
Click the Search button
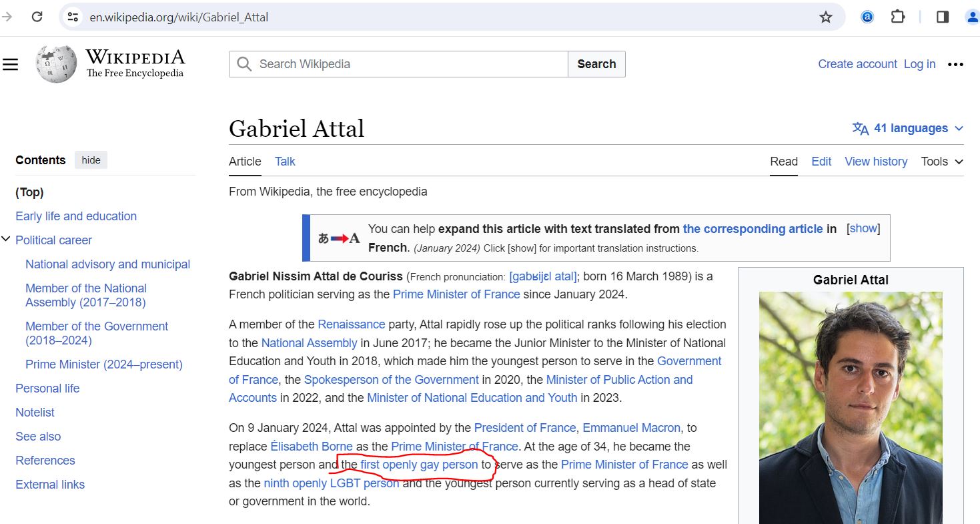596,64
